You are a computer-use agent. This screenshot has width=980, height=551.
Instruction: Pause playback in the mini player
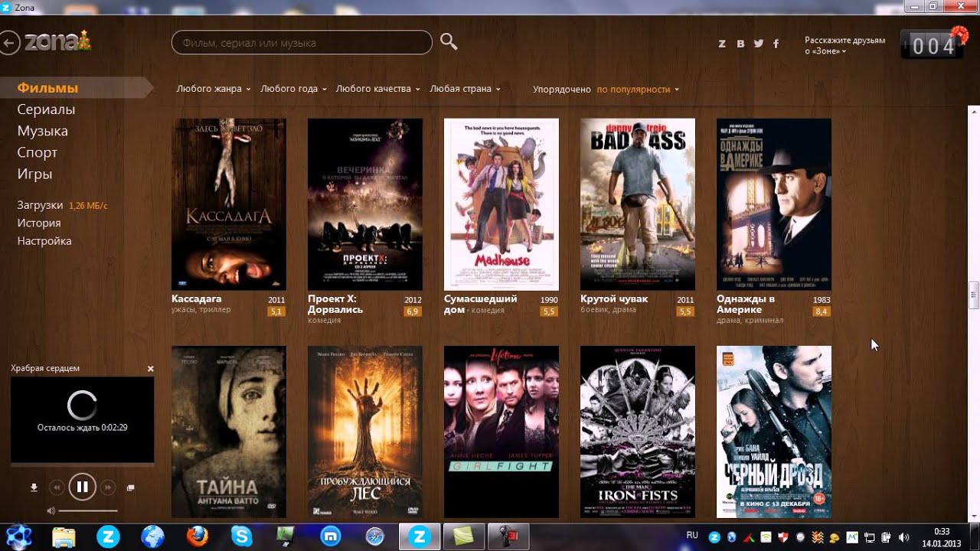click(82, 487)
